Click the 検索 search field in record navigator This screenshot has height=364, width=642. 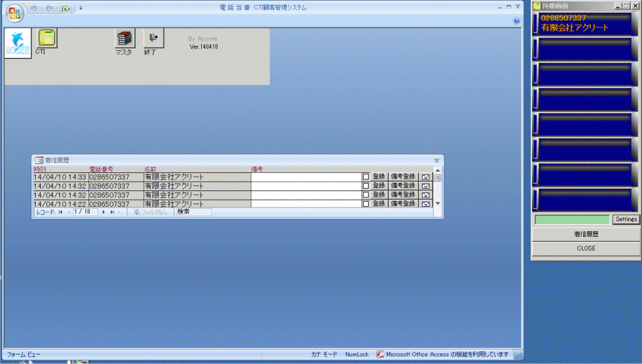click(x=193, y=212)
